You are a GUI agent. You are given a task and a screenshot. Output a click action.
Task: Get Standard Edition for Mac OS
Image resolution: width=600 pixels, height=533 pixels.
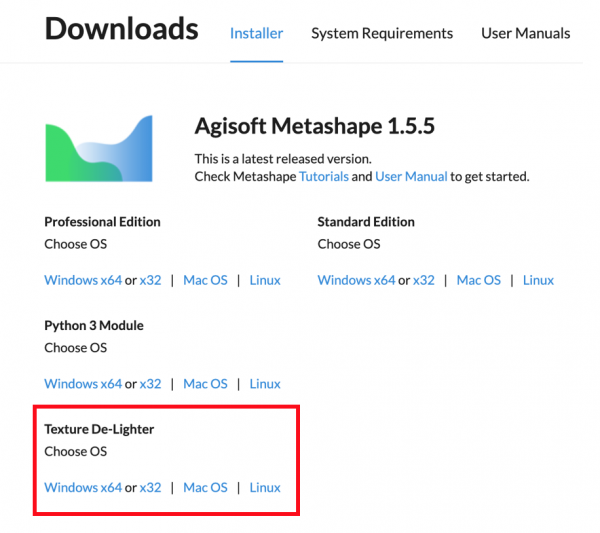pos(479,280)
